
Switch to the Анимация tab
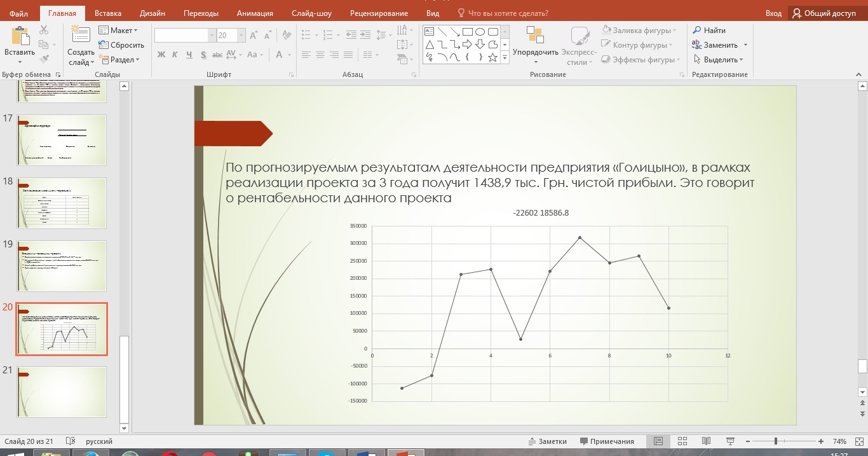(255, 13)
